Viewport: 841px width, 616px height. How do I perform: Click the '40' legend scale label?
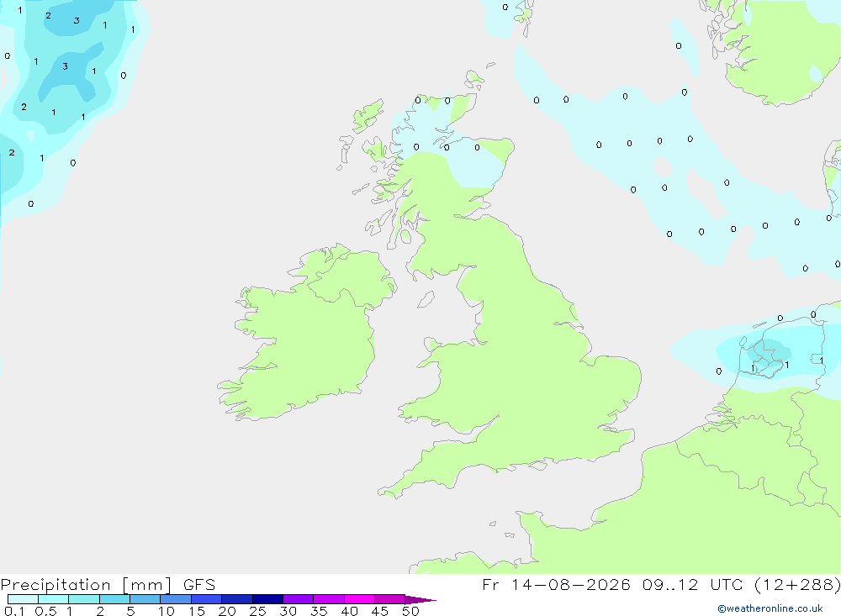pyautogui.click(x=350, y=611)
